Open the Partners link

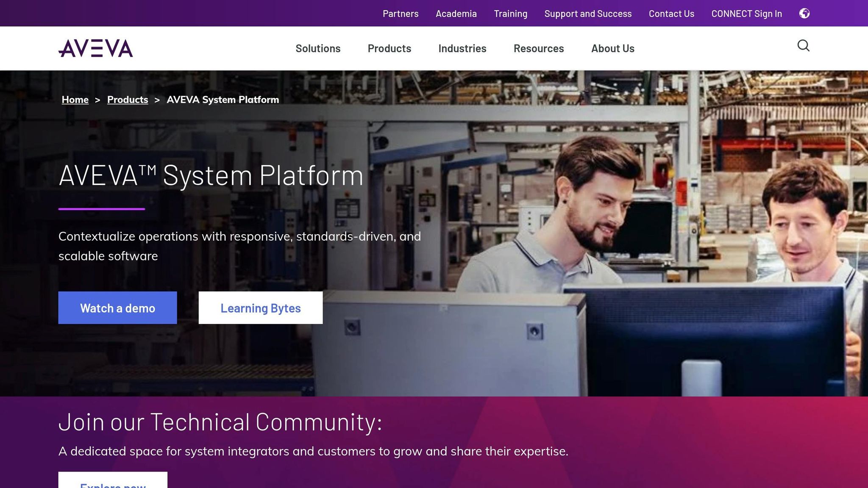[x=401, y=14]
